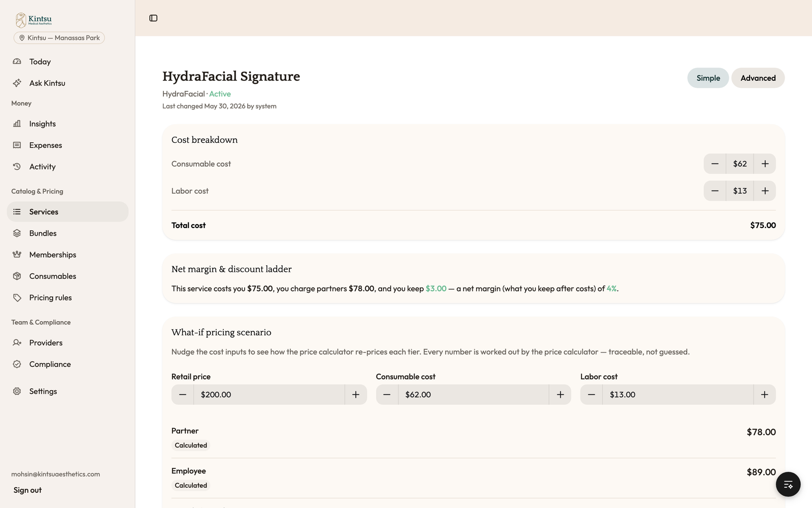Click the Memberships crown icon
812x508 pixels.
point(17,255)
